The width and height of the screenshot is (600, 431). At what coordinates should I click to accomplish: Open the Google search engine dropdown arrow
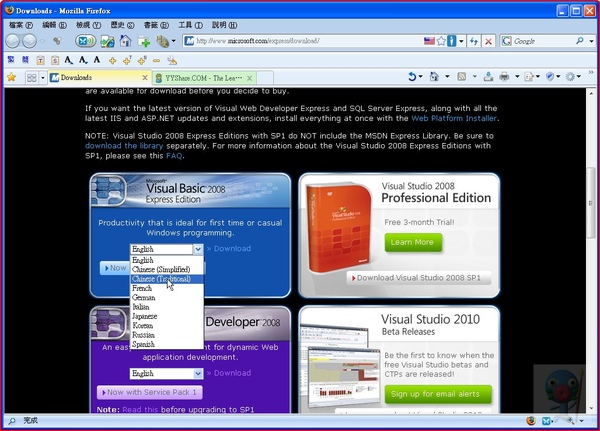coord(591,41)
